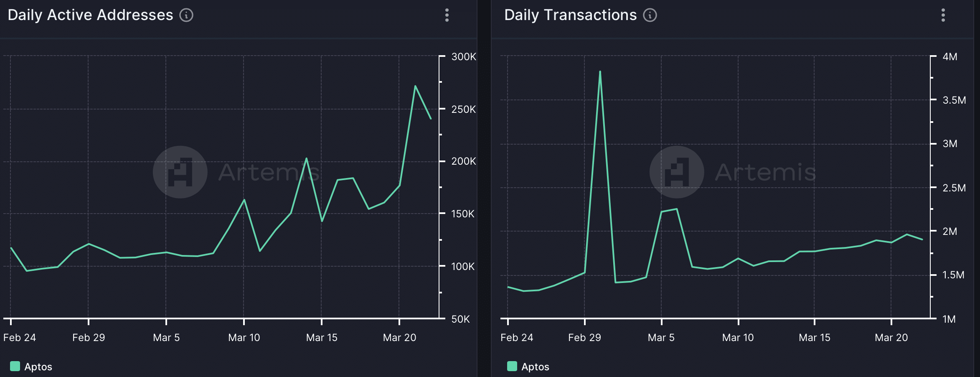This screenshot has width=980, height=377.
Task: Click 3M axis label on transactions chart
Action: [x=950, y=144]
